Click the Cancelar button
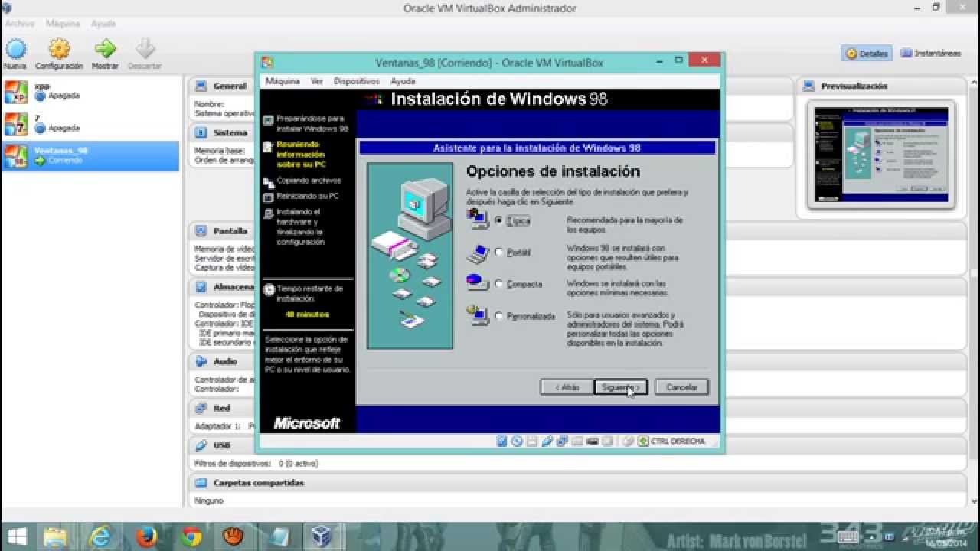This screenshot has height=551, width=980. (681, 387)
